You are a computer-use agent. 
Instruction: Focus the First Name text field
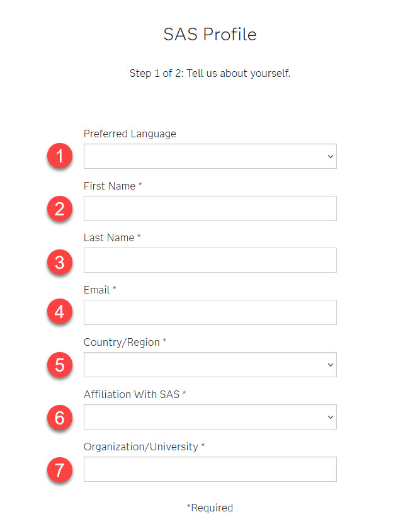click(210, 208)
